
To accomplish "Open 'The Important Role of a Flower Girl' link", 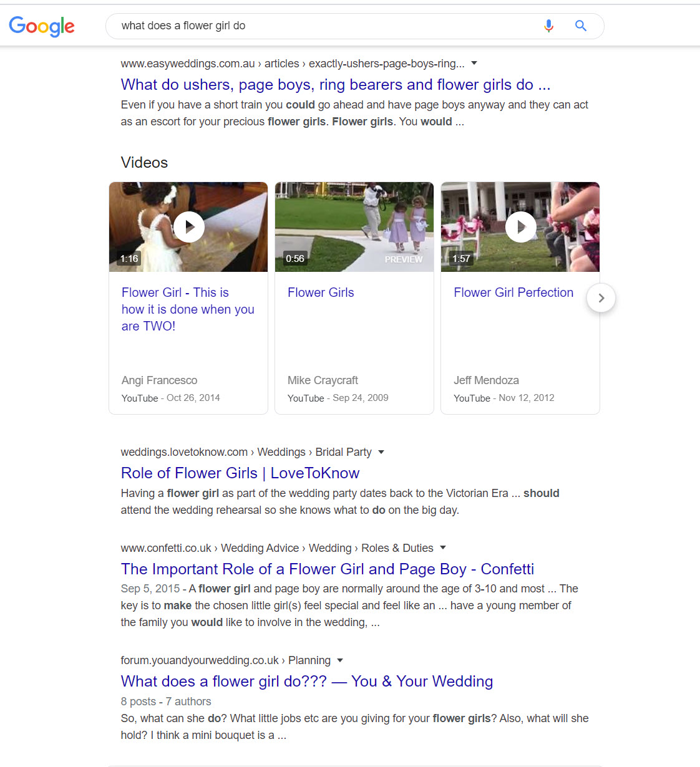I will pyautogui.click(x=327, y=569).
